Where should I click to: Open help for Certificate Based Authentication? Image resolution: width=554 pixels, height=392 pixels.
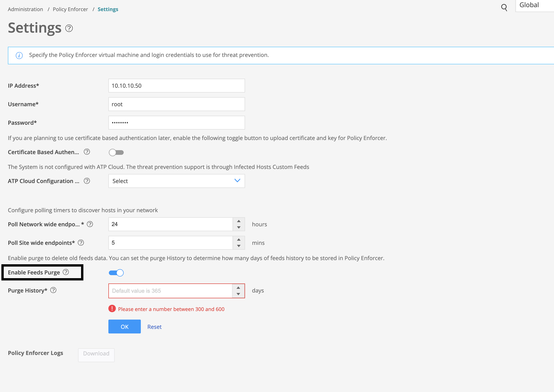pos(87,152)
